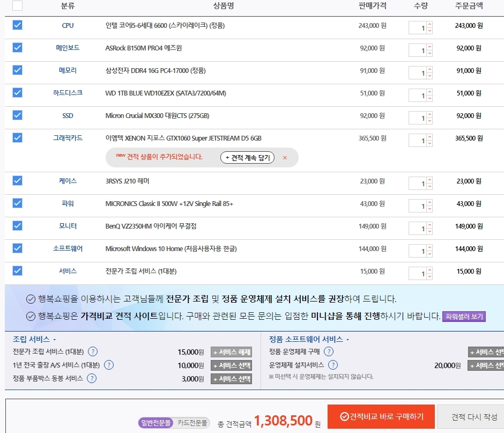Screen dimensions: 504x433
Task: Click help icon next to 운영체제 설치서비스
Action: click(333, 365)
